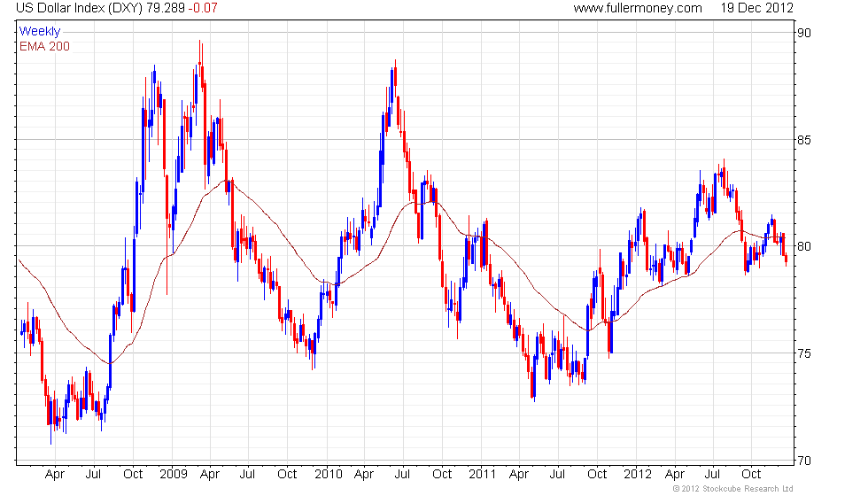Click the y-axis label 80
This screenshot has width=868, height=496.
804,246
